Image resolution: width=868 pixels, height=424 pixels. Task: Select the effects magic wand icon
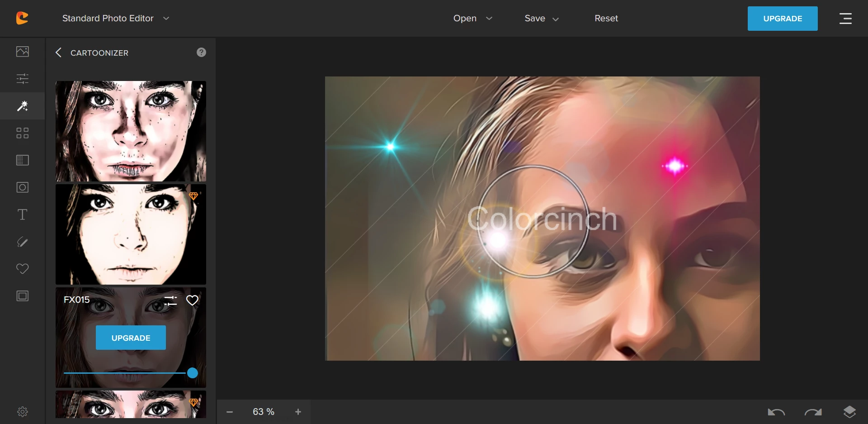[x=22, y=106]
